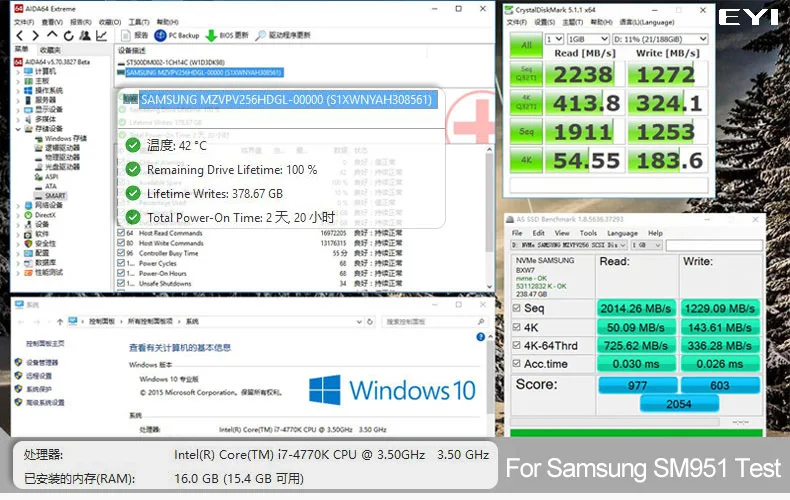Toggle the Host Read Commands checkbox
The image size is (790, 500).
[x=121, y=233]
